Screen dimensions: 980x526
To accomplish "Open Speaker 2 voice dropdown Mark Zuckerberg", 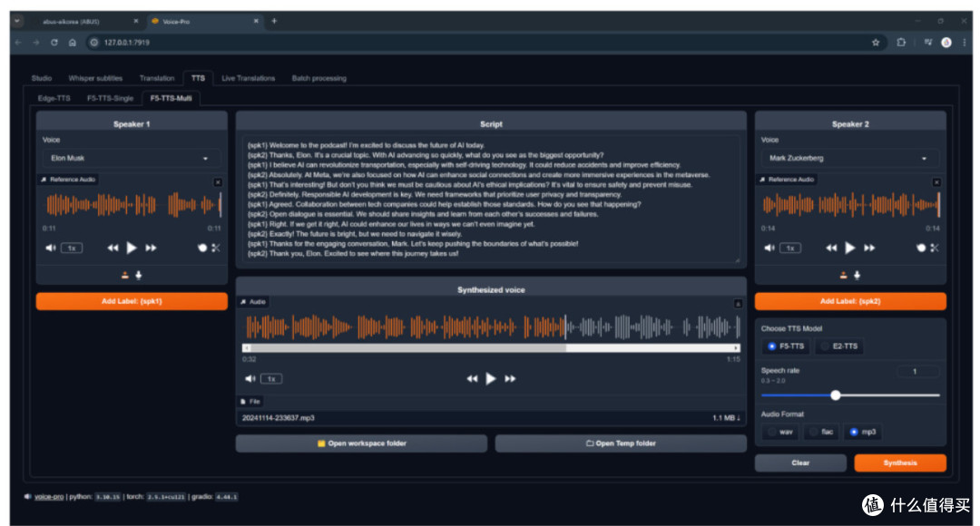I will coord(850,158).
